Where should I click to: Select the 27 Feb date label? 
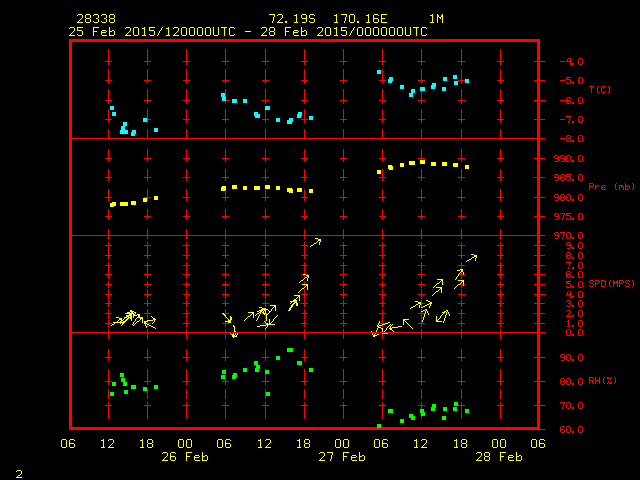[342, 456]
